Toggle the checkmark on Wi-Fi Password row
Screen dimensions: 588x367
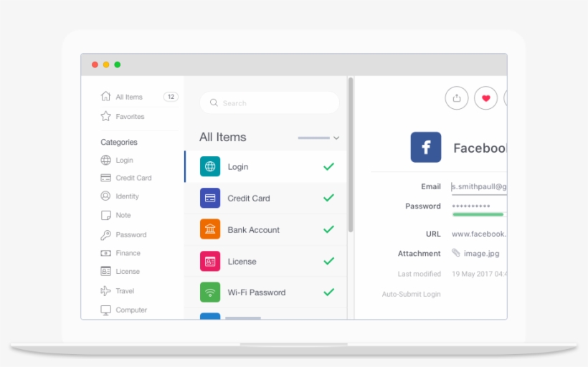coord(328,292)
